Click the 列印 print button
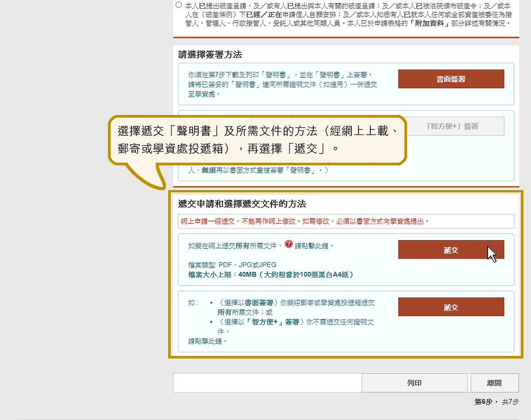Viewport: 531px width, 420px height. point(414,383)
